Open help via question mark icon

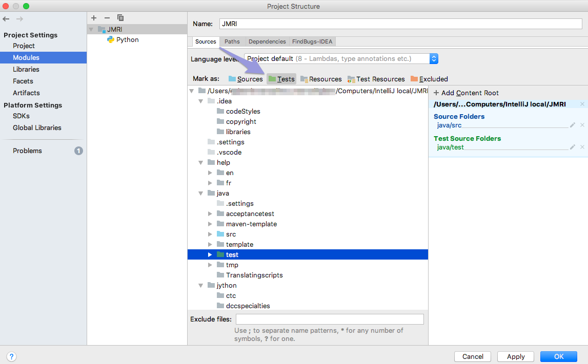coord(11,356)
